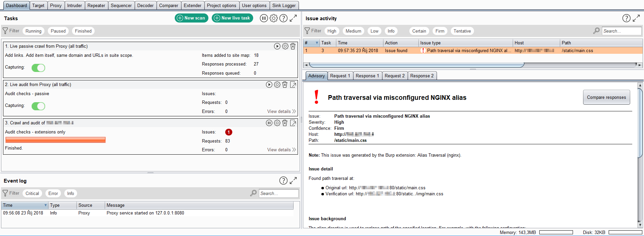
Task: Open the Sink Logger tab
Action: tap(284, 5)
